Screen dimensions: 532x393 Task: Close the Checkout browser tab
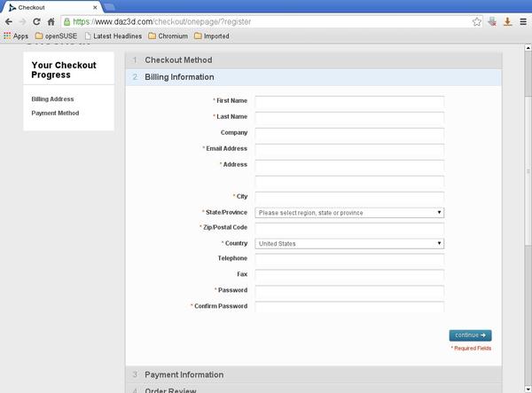tap(95, 6)
